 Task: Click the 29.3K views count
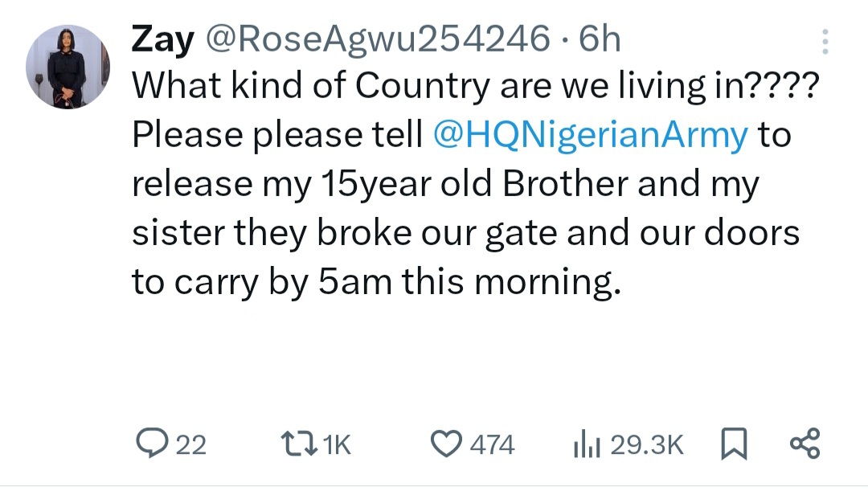coord(646,444)
